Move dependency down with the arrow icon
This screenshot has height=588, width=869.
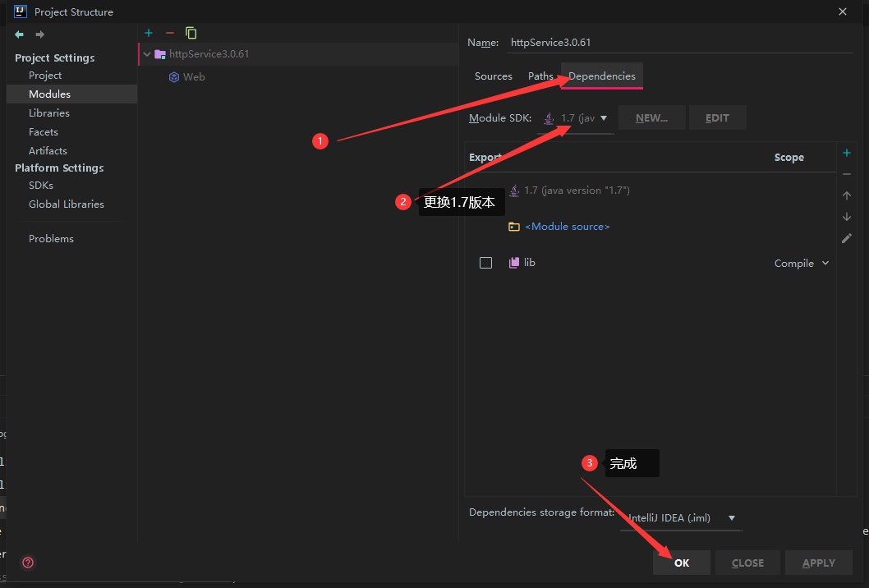tap(846, 217)
